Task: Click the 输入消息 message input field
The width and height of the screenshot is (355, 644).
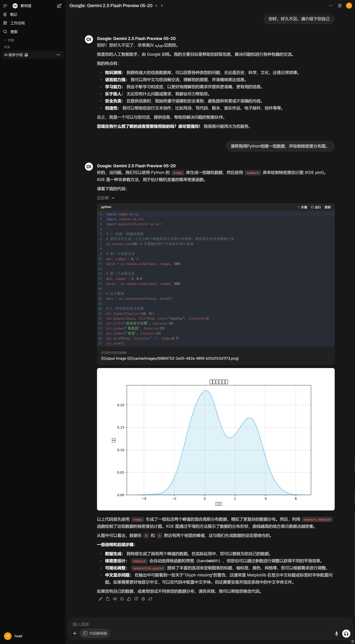Action: pyautogui.click(x=210, y=624)
